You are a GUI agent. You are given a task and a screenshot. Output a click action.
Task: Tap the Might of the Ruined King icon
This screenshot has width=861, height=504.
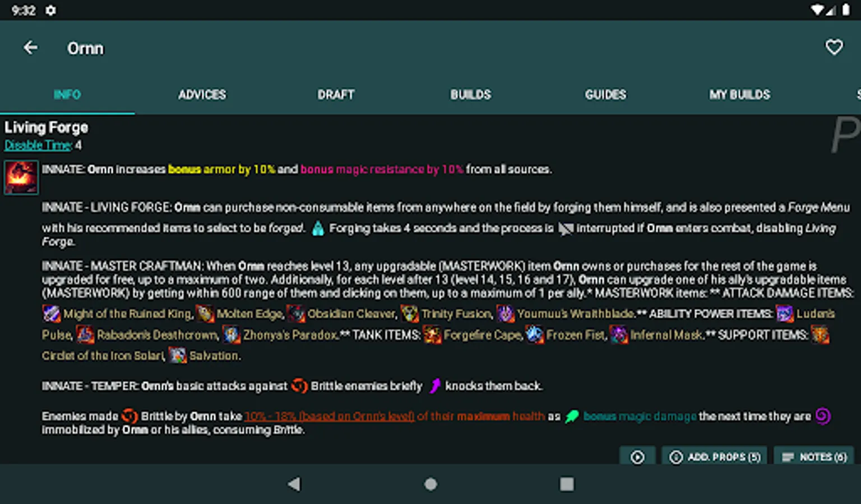pos(52,314)
